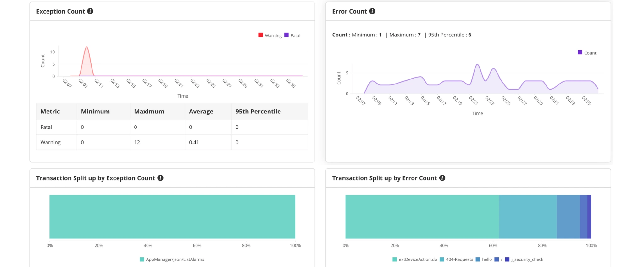Toggle 404-Requests legend entry
The height and width of the screenshot is (267, 644).
coord(456,259)
